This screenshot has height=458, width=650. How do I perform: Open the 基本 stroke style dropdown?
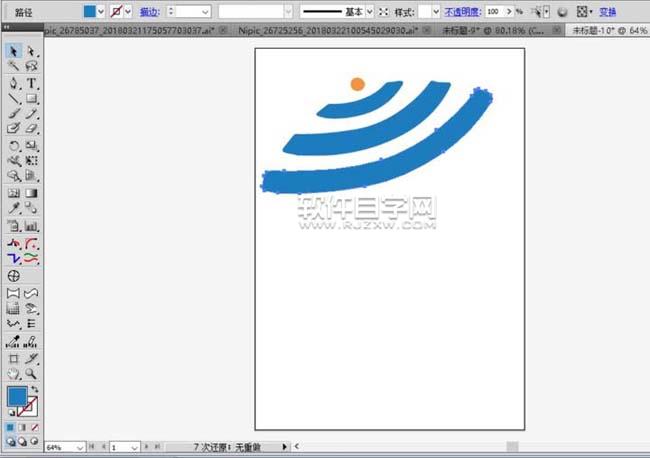click(369, 12)
